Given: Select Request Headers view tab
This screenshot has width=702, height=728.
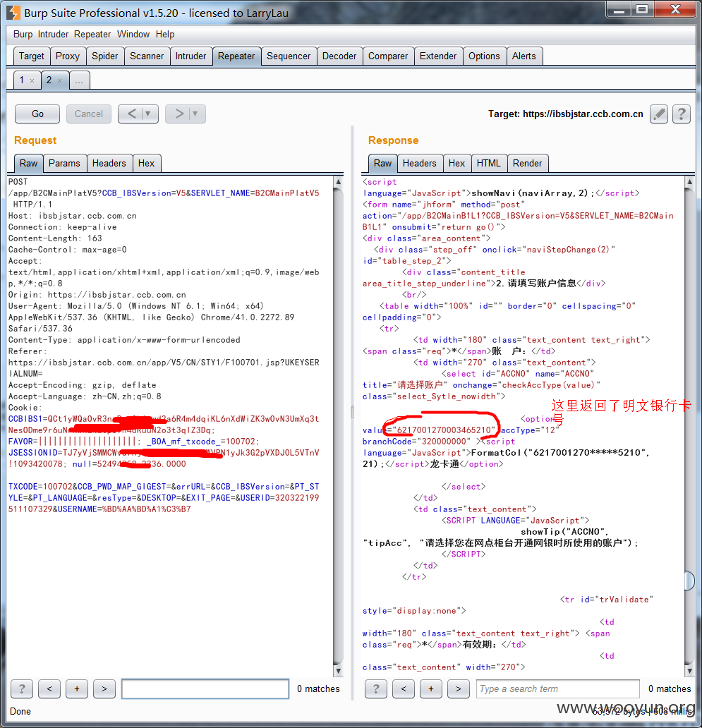Looking at the screenshot, I should [109, 164].
